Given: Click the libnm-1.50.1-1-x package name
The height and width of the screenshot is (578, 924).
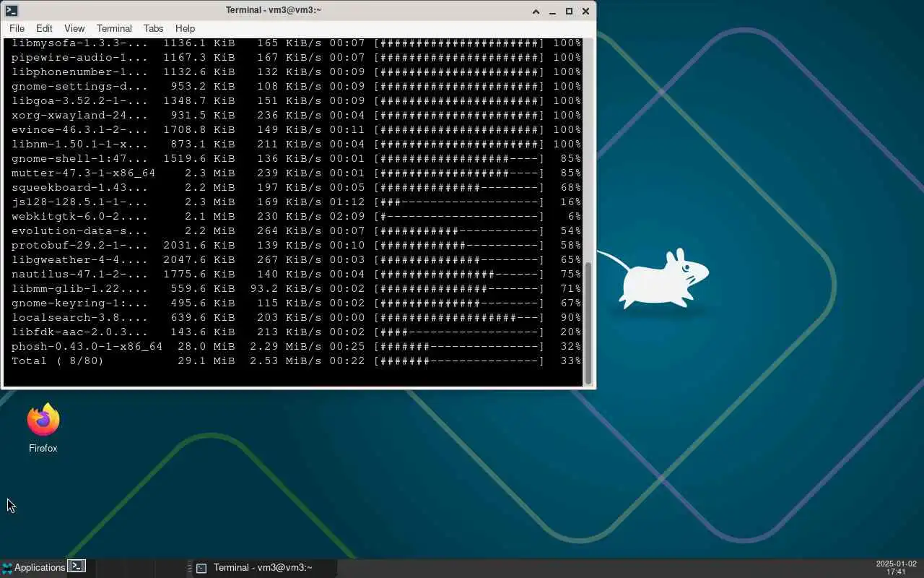Looking at the screenshot, I should click(x=79, y=144).
